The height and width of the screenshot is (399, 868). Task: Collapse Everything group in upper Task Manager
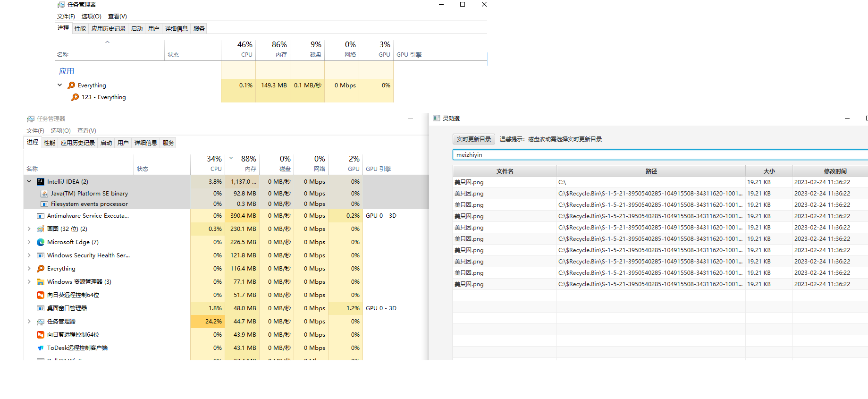tap(59, 85)
